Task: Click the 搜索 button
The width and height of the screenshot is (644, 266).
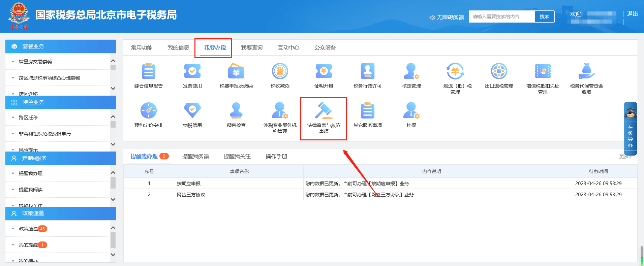Action: [545, 16]
